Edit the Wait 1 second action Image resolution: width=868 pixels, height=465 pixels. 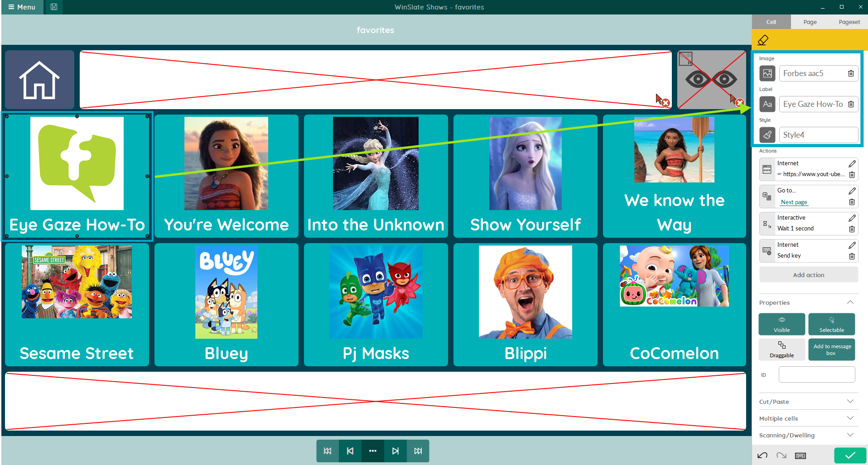[852, 218]
